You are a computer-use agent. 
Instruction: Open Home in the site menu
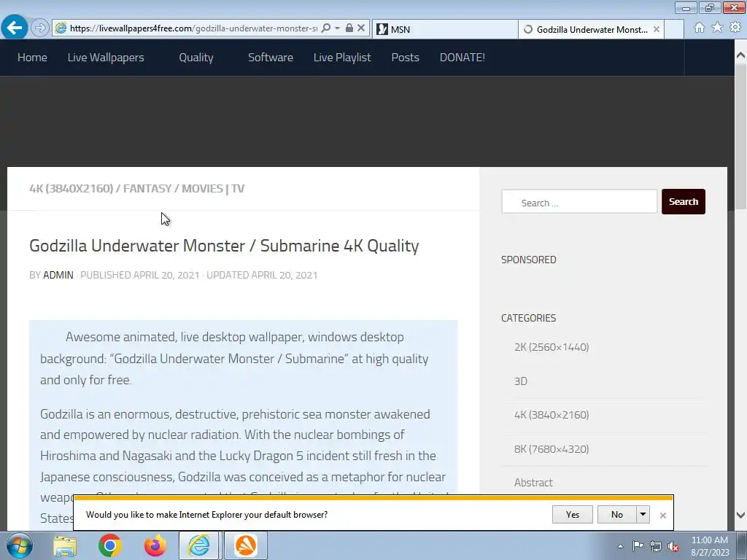(32, 58)
